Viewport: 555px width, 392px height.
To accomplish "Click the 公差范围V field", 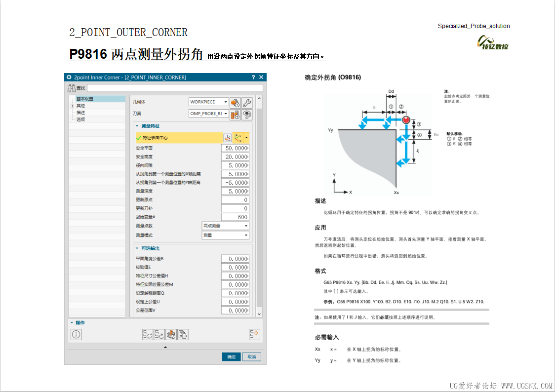I will click(235, 310).
